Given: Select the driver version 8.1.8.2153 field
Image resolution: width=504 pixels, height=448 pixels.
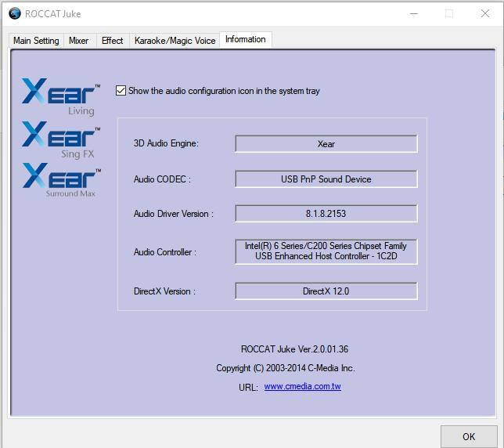Looking at the screenshot, I should 326,214.
